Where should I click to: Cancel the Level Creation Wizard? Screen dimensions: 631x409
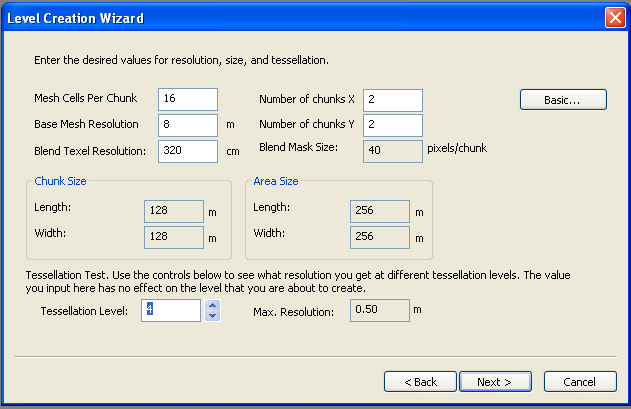[x=580, y=382]
